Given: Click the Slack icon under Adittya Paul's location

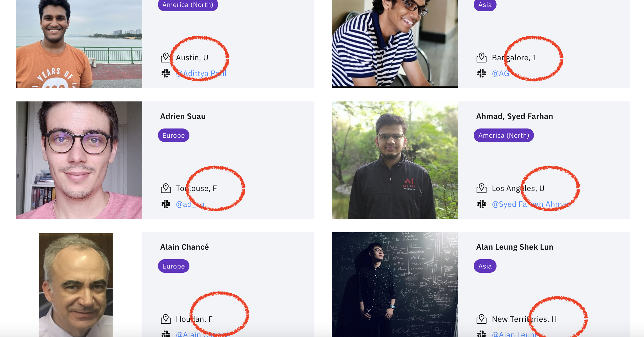Looking at the screenshot, I should (166, 73).
